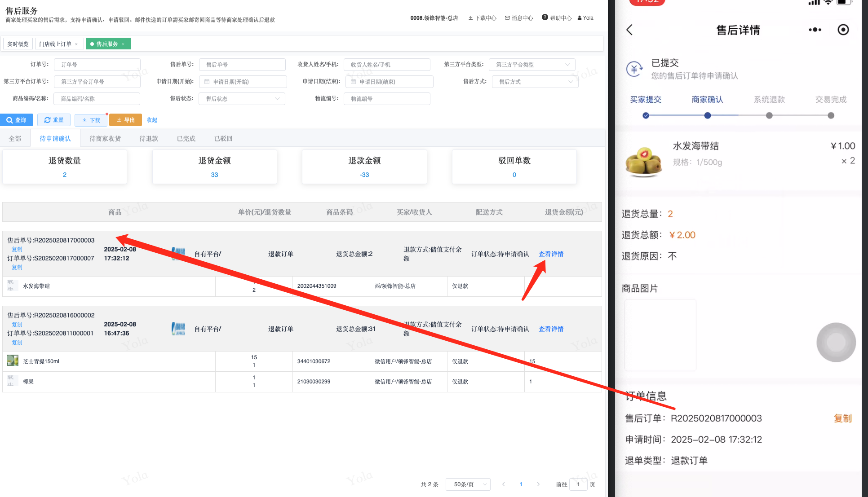Click the back arrow in mobile header
This screenshot has height=497, width=868.
[629, 30]
